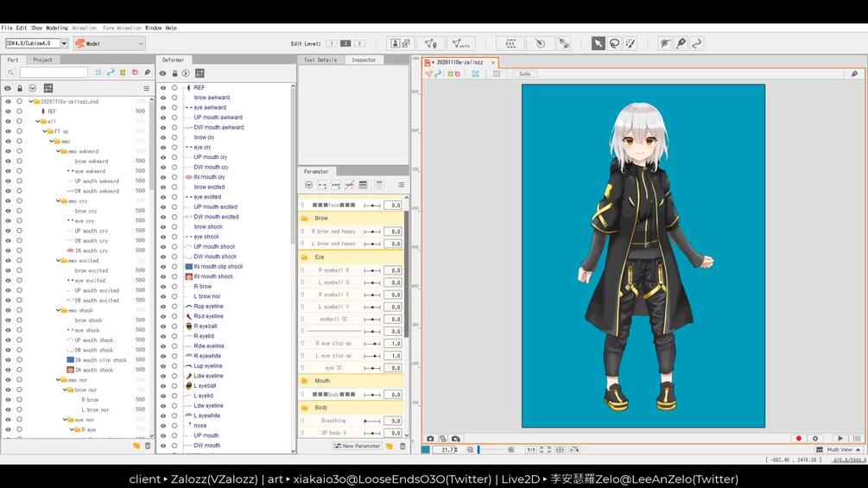Image resolution: width=868 pixels, height=488 pixels.
Task: Toggle show-all eye in Deformer panel header
Action: click(162, 73)
